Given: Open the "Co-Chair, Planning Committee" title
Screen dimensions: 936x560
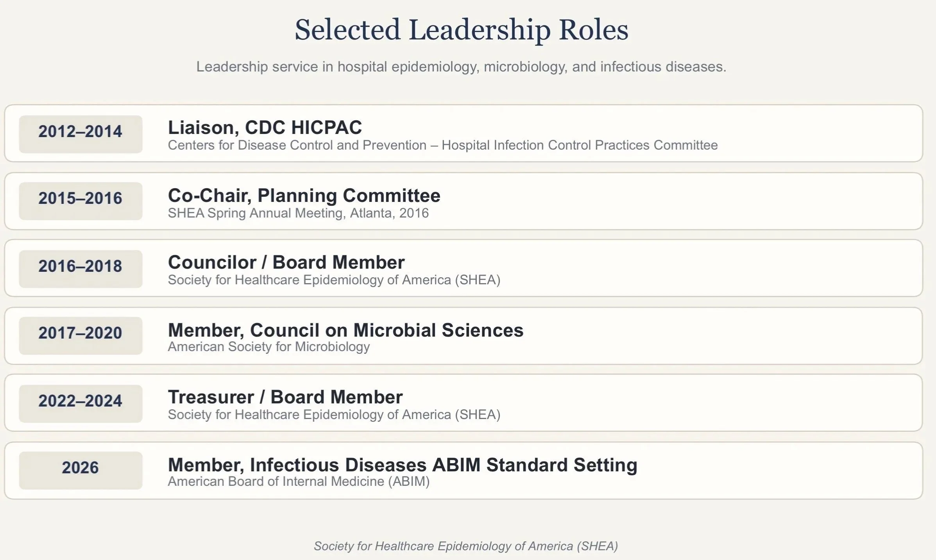Looking at the screenshot, I should click(304, 195).
